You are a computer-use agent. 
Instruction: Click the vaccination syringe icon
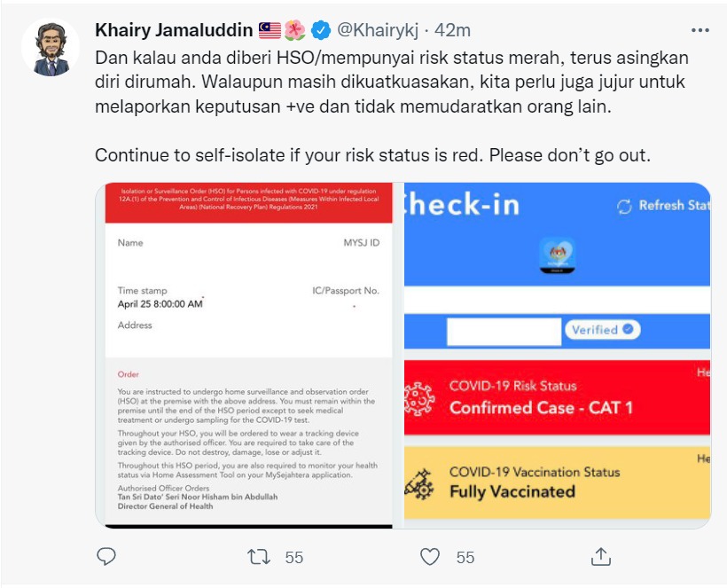(x=419, y=484)
